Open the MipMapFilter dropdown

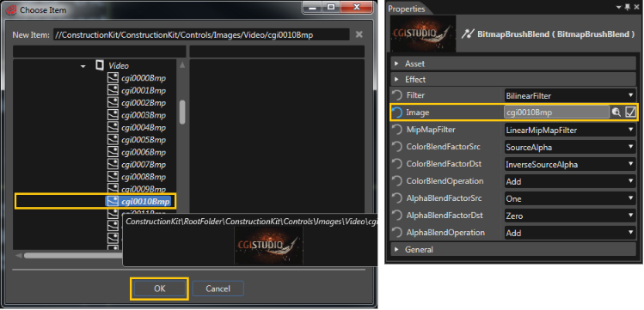point(570,130)
